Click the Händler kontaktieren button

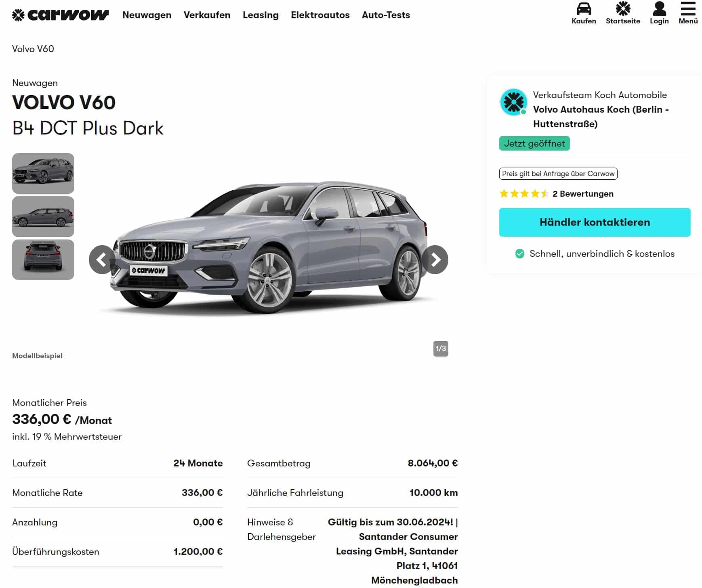595,222
